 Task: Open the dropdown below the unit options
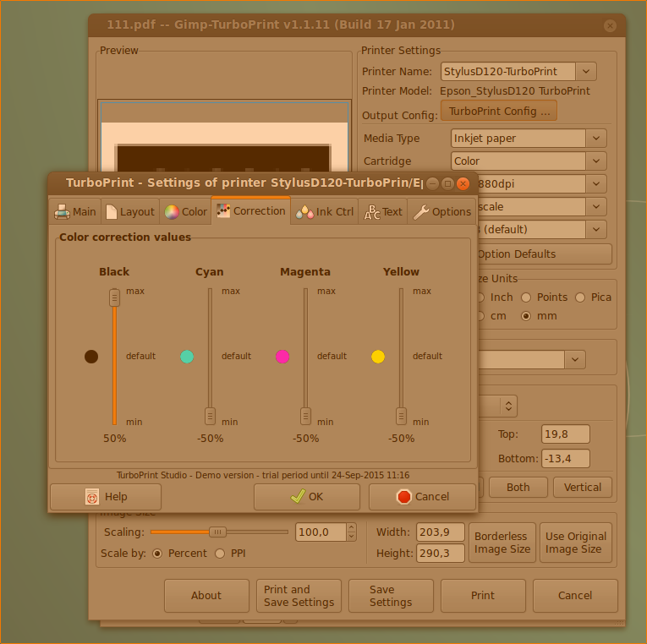(575, 359)
